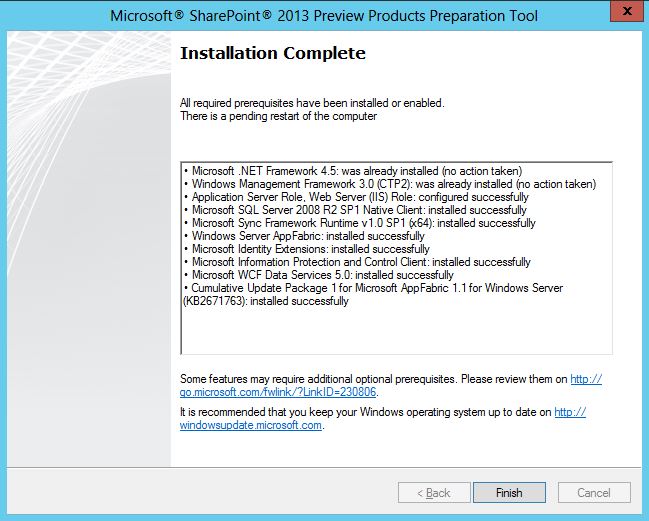Click the greyed-out Back button
This screenshot has width=649, height=521.
click(434, 492)
